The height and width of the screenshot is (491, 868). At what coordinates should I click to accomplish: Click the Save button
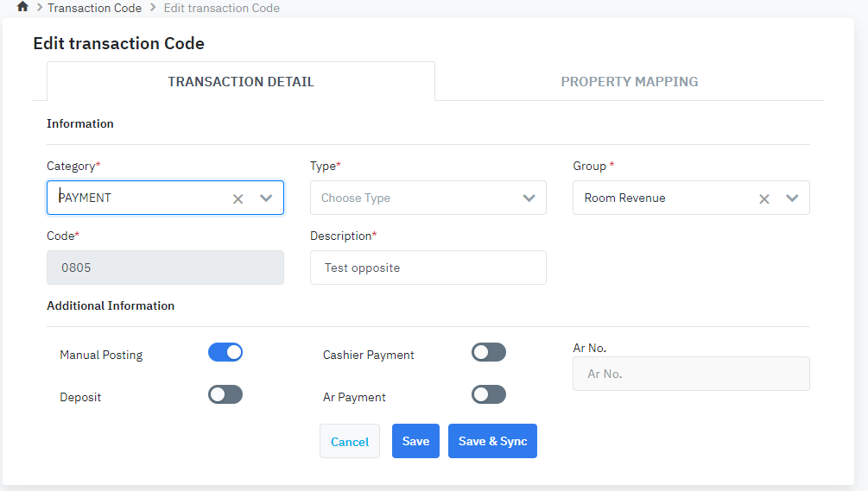coord(415,441)
